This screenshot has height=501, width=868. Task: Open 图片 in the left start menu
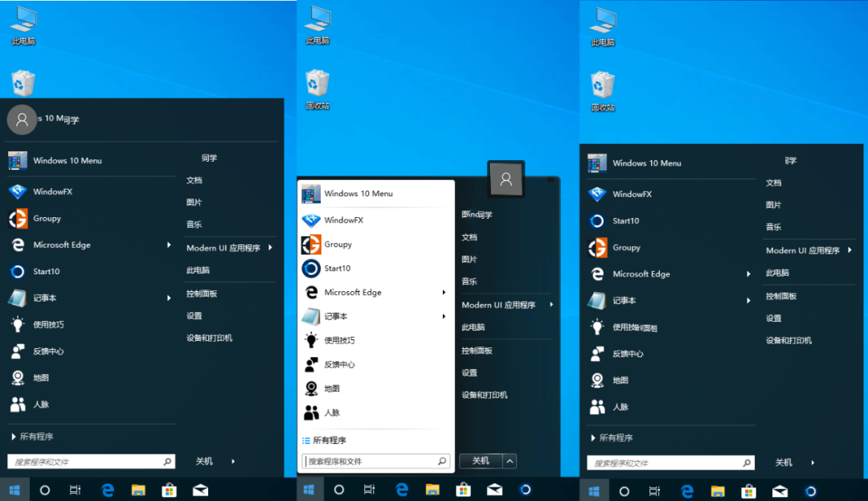click(194, 202)
